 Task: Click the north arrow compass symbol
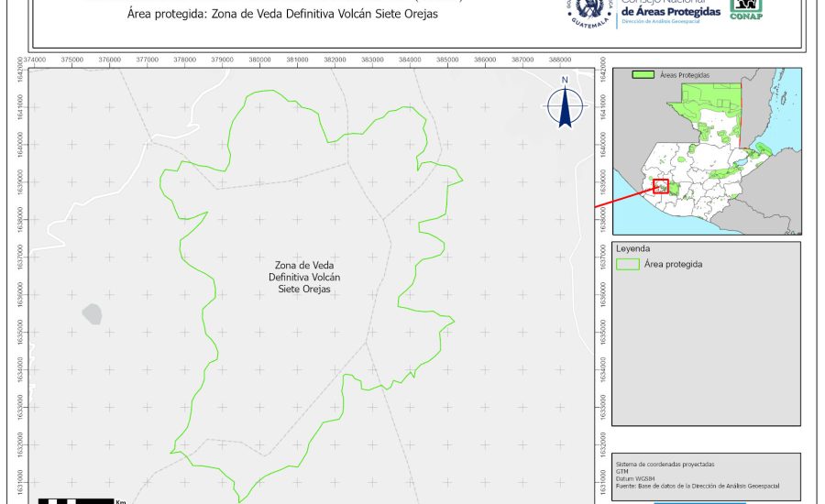tap(566, 104)
